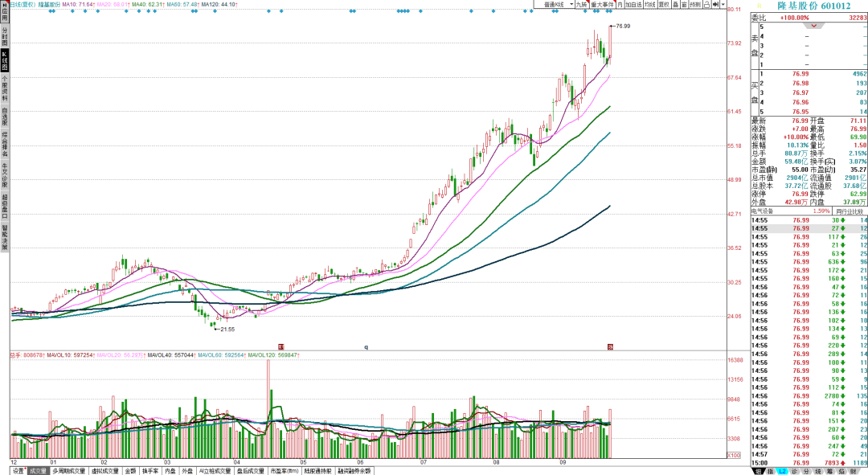Toggle 重大事件 event markers
Viewport: 868px width, 475px height.
603,5
